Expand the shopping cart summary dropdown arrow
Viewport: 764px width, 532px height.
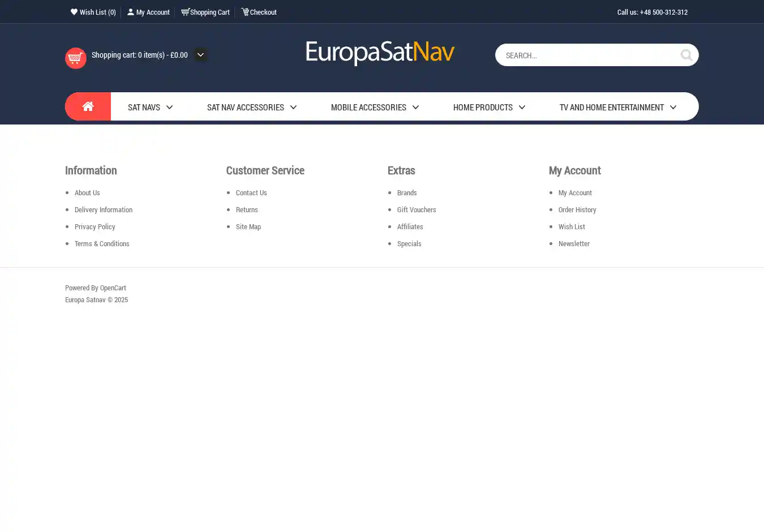(200, 55)
